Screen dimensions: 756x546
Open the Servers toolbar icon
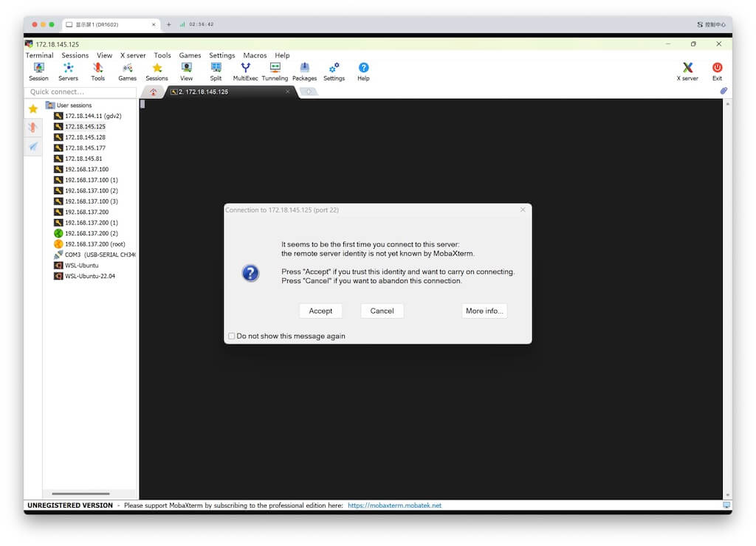(x=68, y=71)
